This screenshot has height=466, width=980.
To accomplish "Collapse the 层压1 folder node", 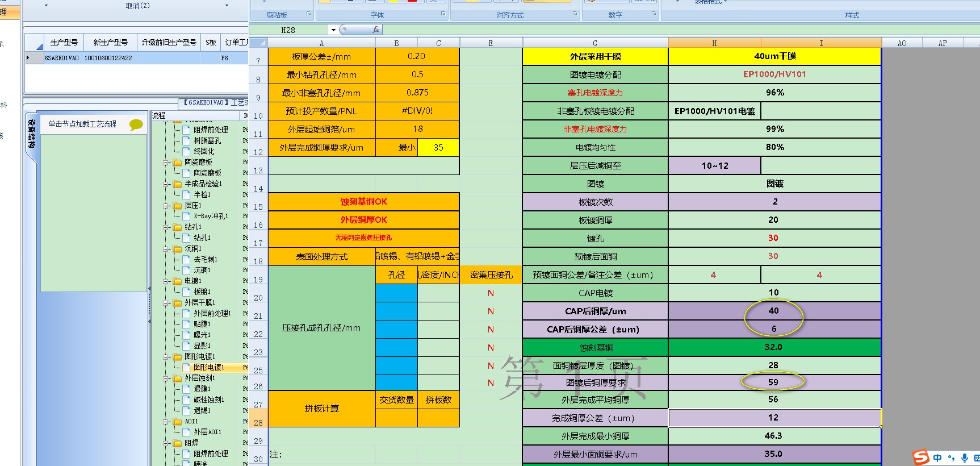I will [166, 206].
